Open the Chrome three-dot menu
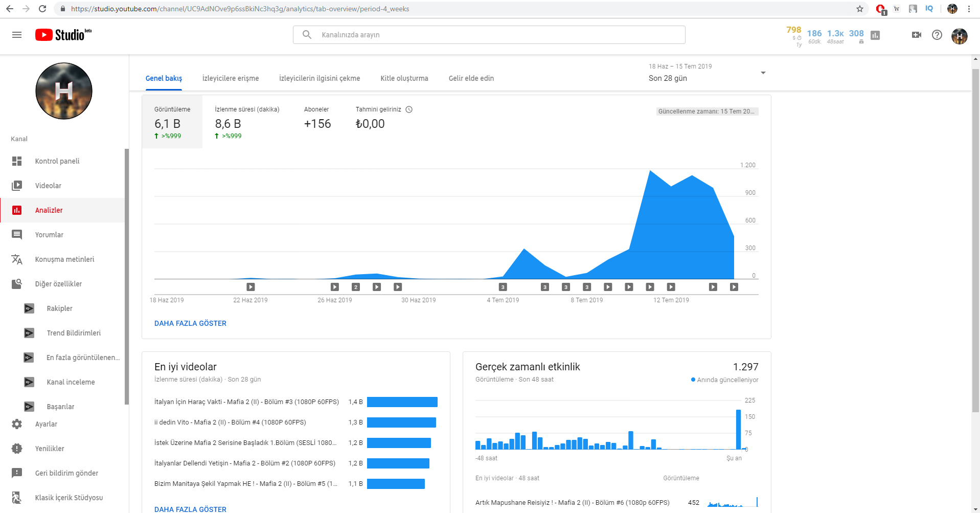Screen dimensions: 980x513 [969, 9]
